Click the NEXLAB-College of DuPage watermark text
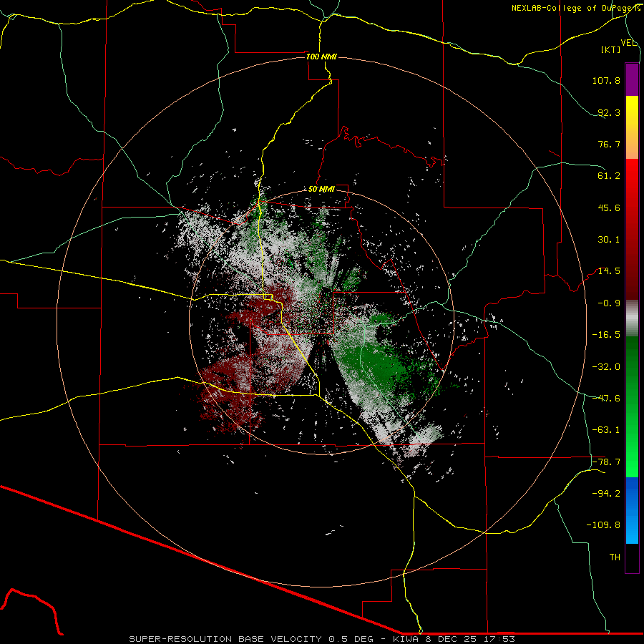Image resolution: width=644 pixels, height=644 pixels. point(576,8)
